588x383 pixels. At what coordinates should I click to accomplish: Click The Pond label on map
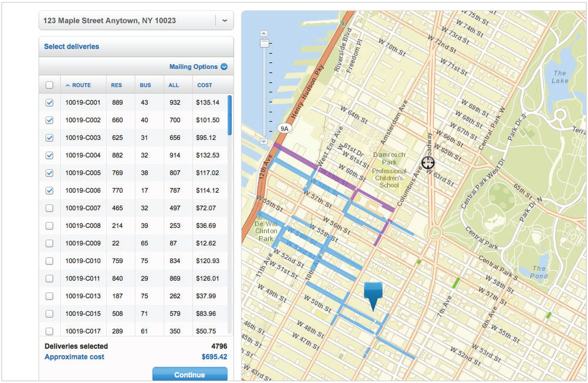[539, 272]
